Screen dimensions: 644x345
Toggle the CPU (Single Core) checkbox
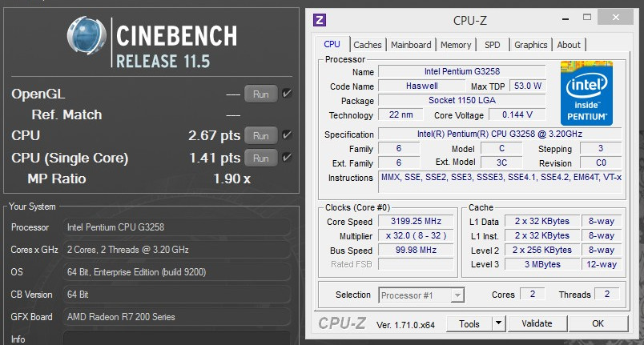pos(287,158)
